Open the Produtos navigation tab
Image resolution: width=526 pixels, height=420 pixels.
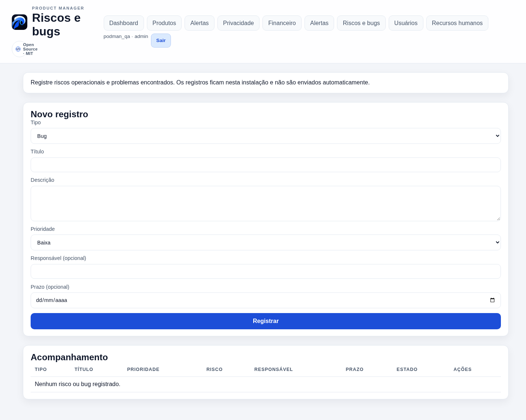(164, 23)
